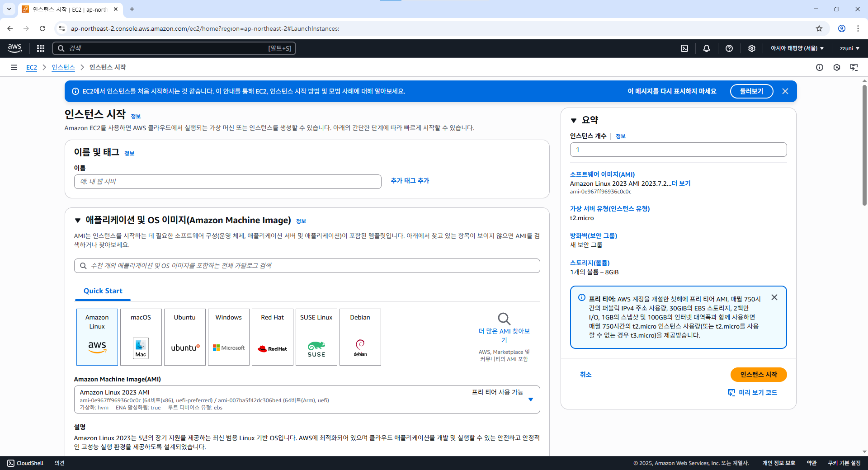
Task: Open the console settings gear
Action: pos(752,48)
